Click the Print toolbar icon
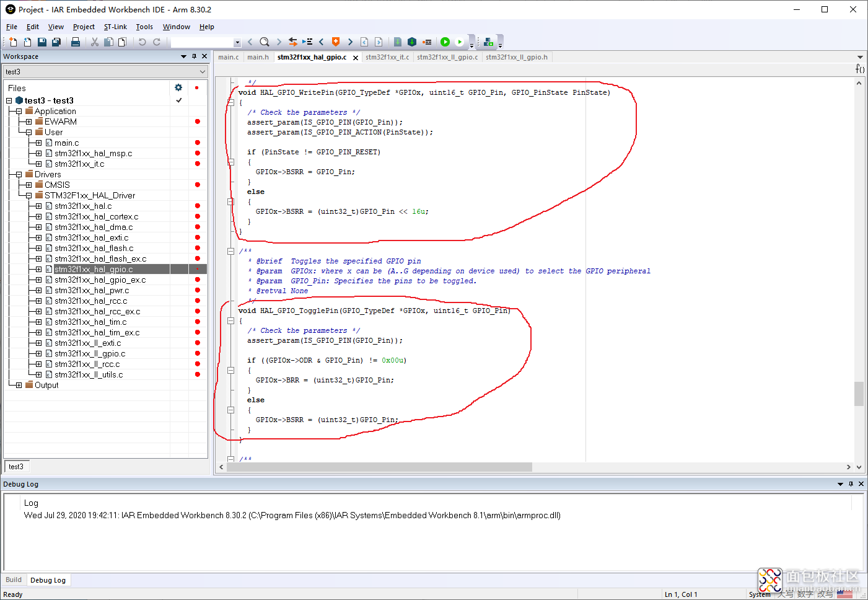 pyautogui.click(x=76, y=42)
